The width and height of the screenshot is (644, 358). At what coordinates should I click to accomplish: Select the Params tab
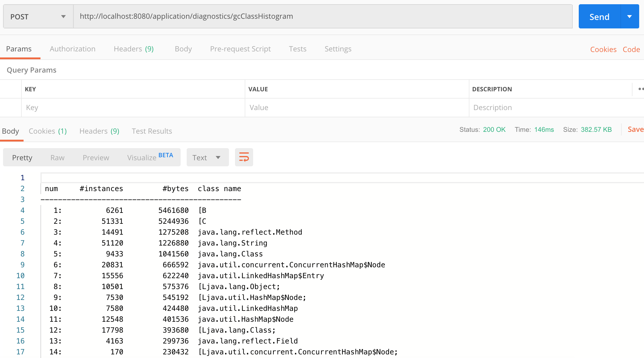[x=19, y=49]
